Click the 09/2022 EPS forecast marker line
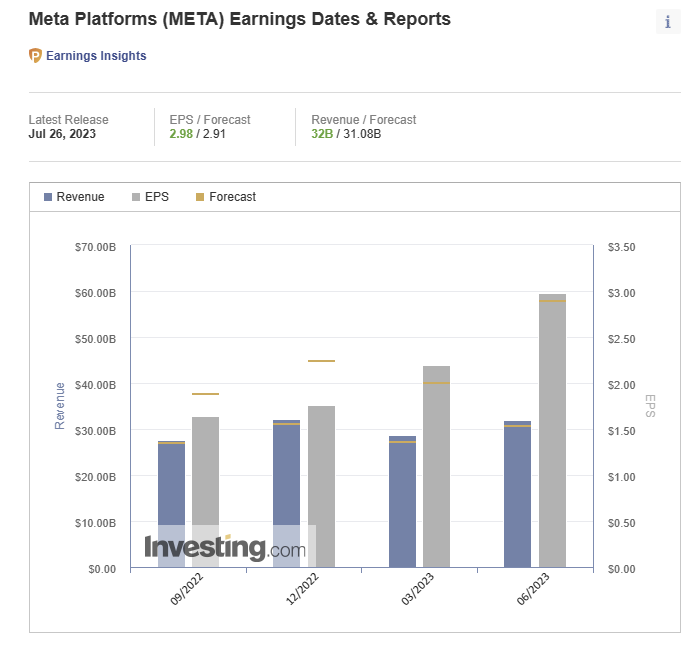 (205, 394)
